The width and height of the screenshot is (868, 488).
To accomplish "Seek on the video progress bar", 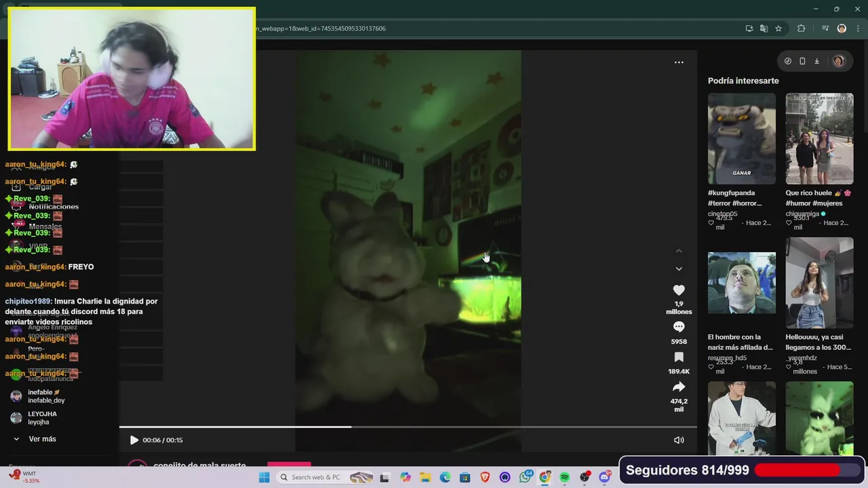I will pyautogui.click(x=408, y=427).
